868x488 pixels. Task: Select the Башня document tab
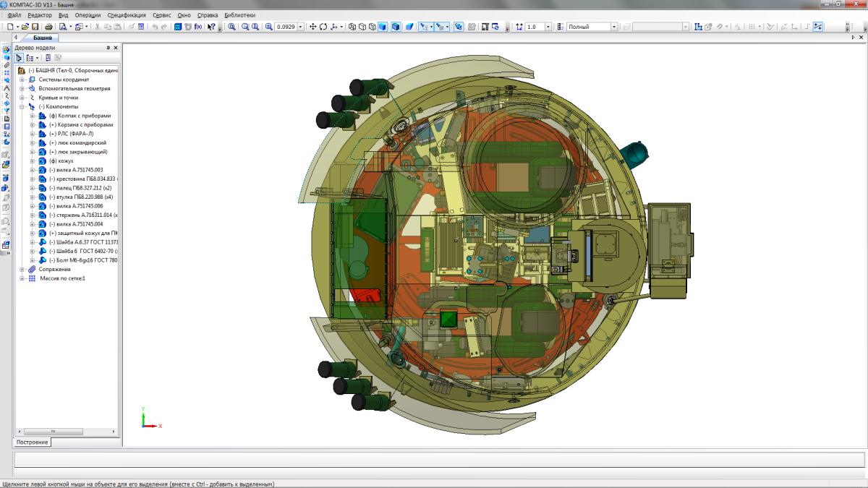coord(42,38)
